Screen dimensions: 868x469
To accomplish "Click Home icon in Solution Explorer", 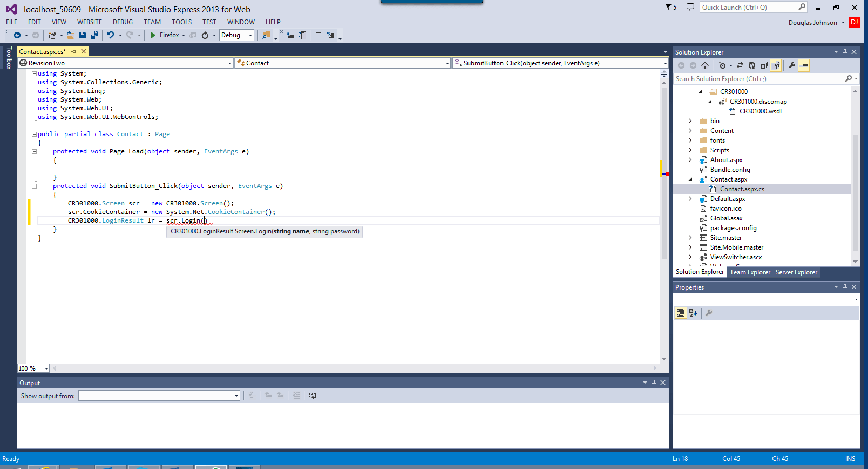I will (x=705, y=65).
